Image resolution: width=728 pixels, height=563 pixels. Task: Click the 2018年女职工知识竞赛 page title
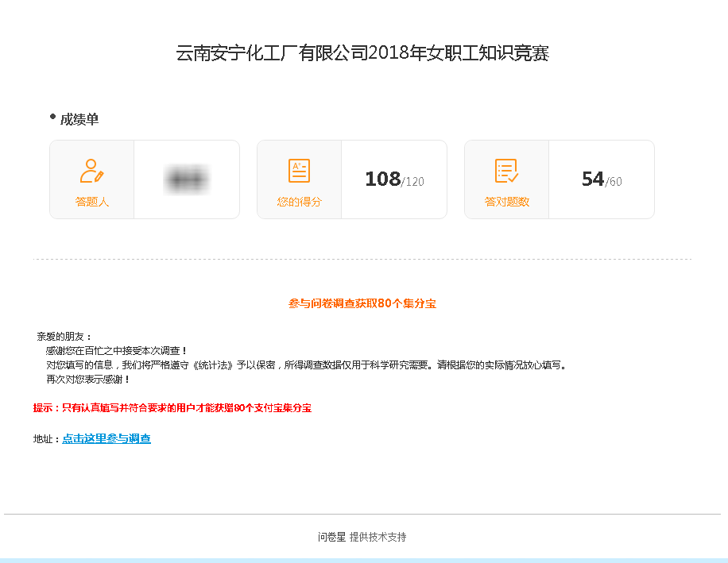(x=362, y=54)
